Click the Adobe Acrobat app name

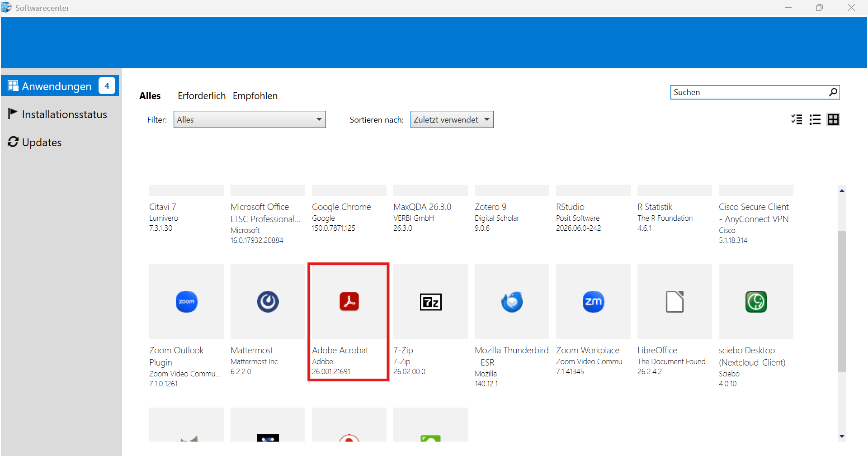[x=340, y=350]
